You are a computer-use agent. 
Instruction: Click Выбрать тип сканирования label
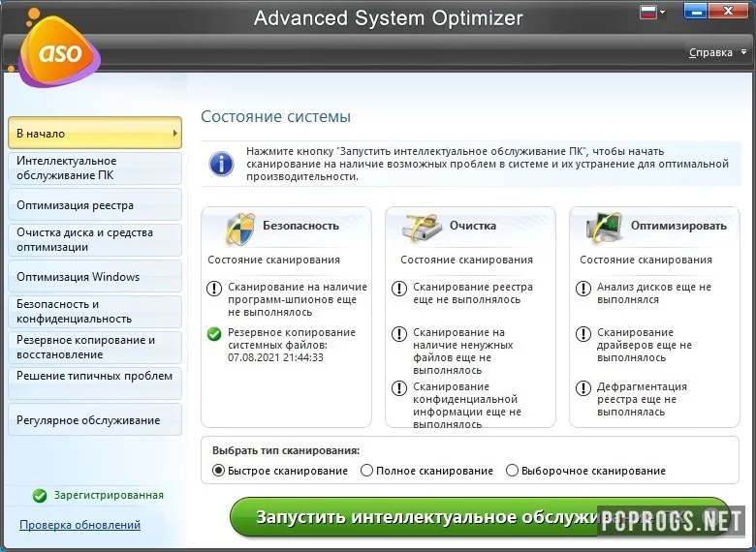click(x=286, y=451)
